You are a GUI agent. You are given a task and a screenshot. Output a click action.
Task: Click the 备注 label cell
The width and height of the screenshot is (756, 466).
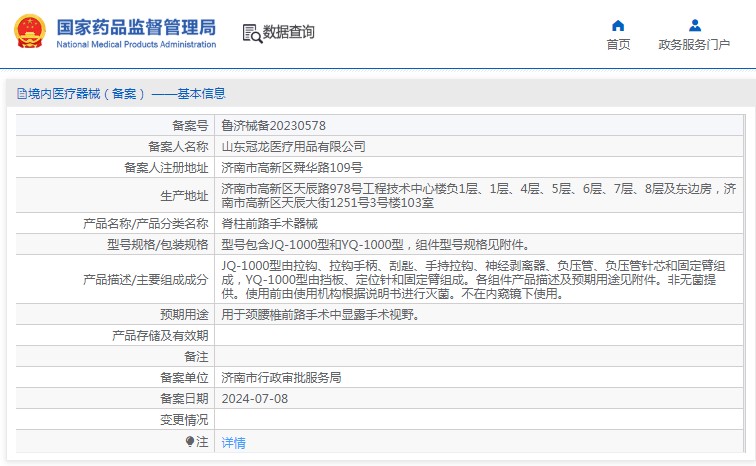tap(116, 357)
